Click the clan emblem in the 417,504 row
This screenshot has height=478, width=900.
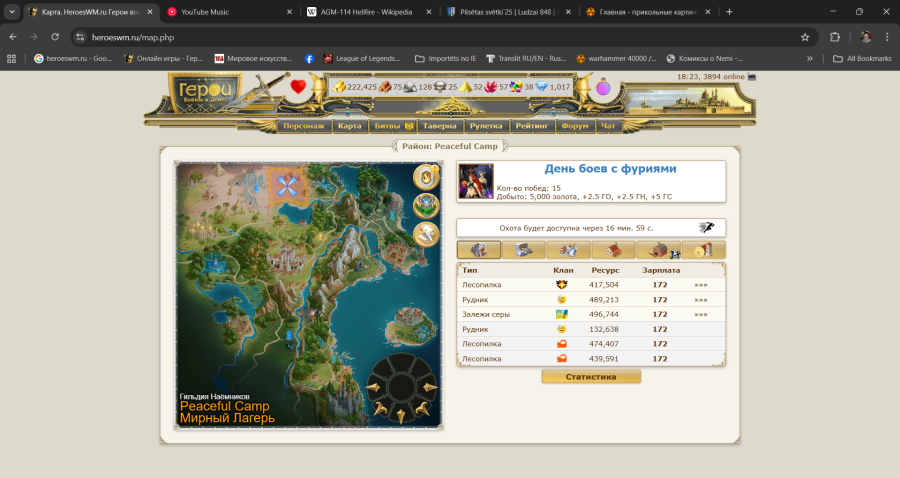pos(561,285)
